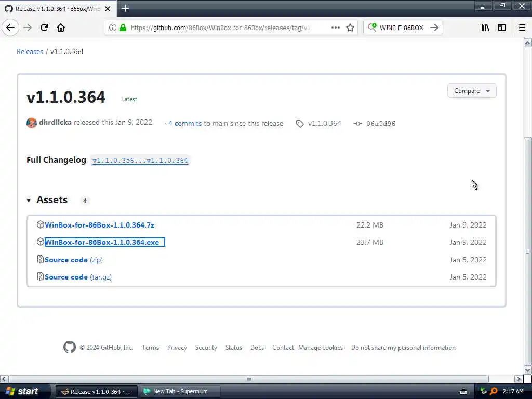Image resolution: width=532 pixels, height=399 pixels.
Task: Click the forward navigation arrow
Action: tap(28, 28)
